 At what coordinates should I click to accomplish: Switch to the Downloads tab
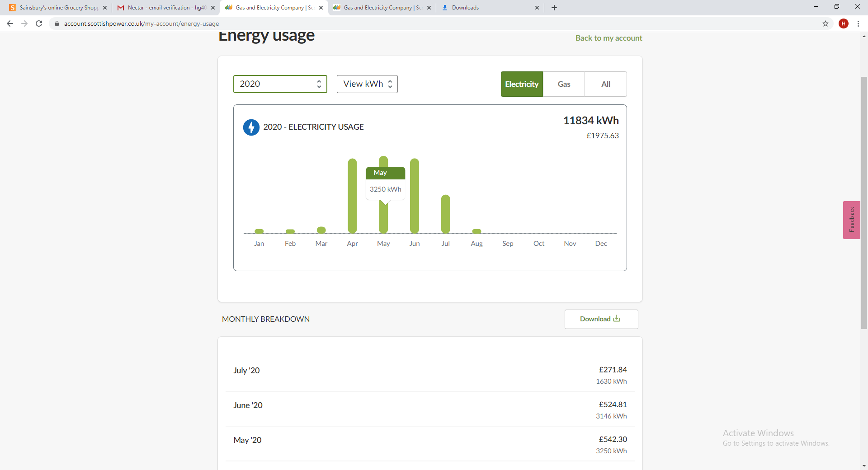click(488, 8)
